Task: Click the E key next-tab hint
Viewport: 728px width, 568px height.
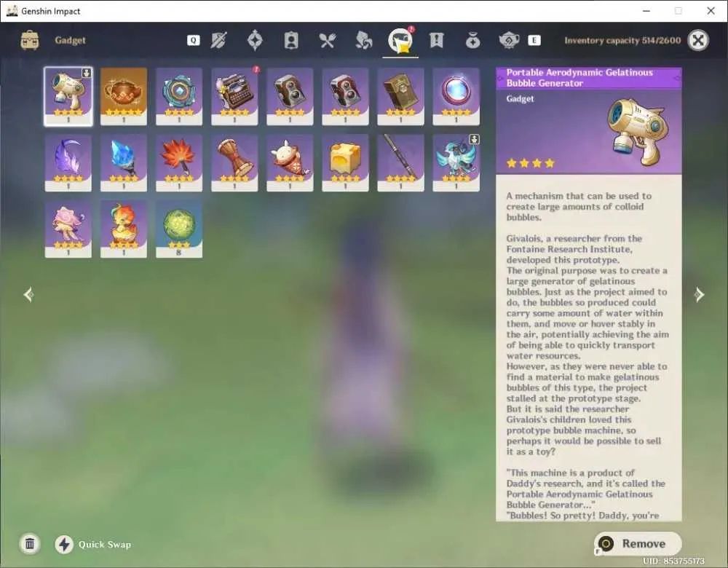Action: click(534, 40)
